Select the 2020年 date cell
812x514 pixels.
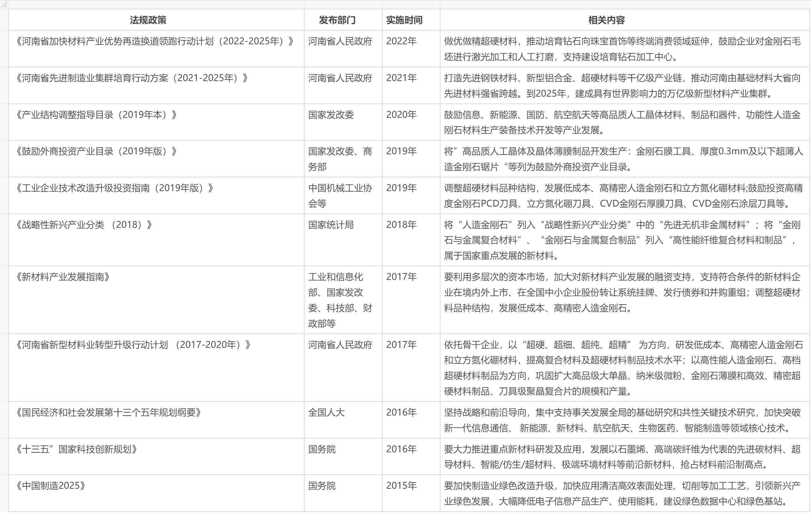(x=411, y=122)
